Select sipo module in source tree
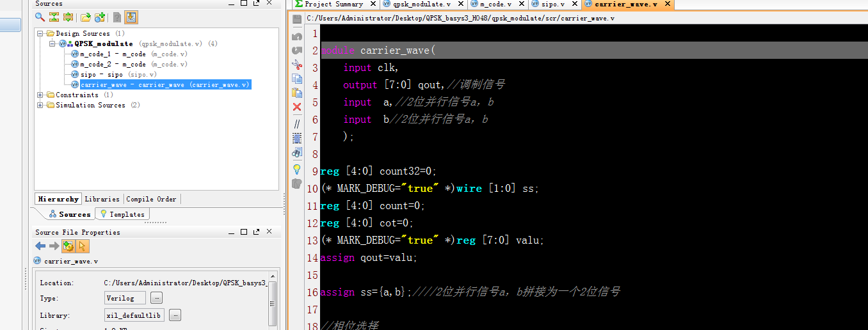The width and height of the screenshot is (868, 330). (101, 74)
